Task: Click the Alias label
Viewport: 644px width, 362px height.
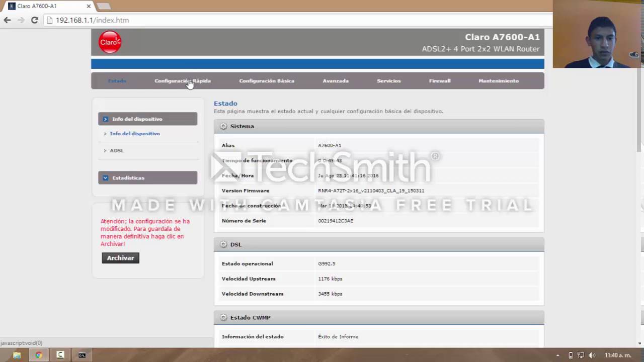Action: coord(228,145)
